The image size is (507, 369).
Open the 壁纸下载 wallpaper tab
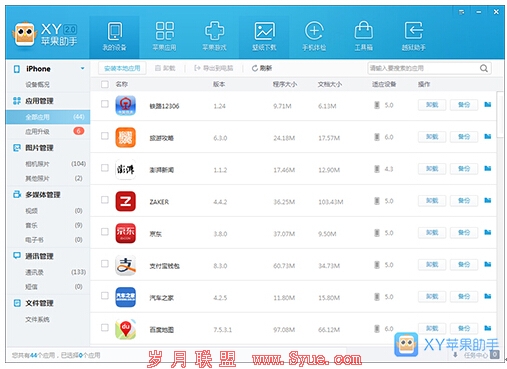(x=264, y=37)
